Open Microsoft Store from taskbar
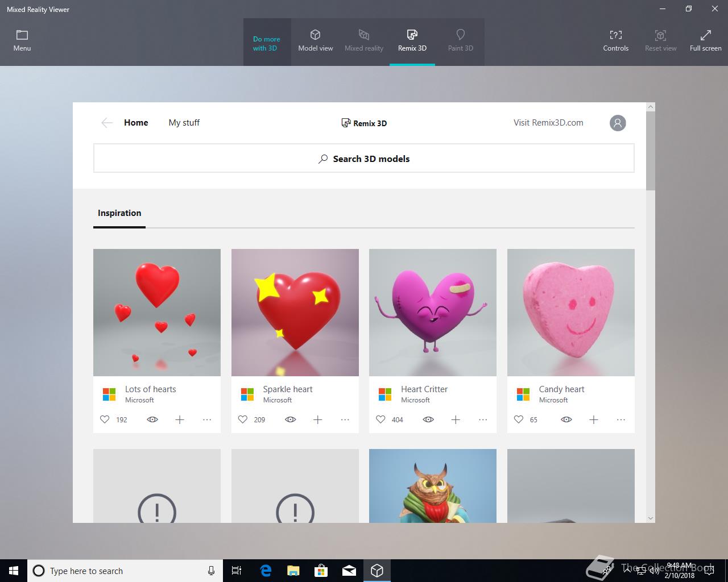Viewport: 728px width, 582px height. click(321, 571)
